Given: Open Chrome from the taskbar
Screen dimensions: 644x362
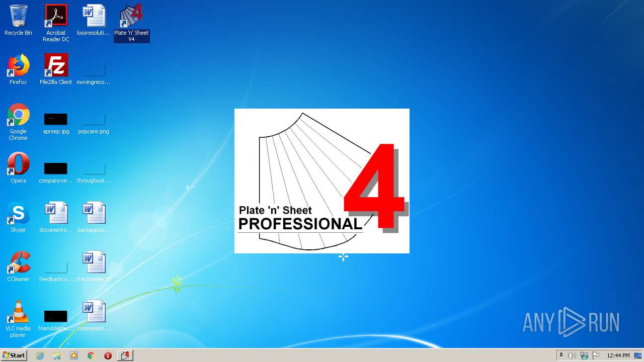Looking at the screenshot, I should 91,355.
